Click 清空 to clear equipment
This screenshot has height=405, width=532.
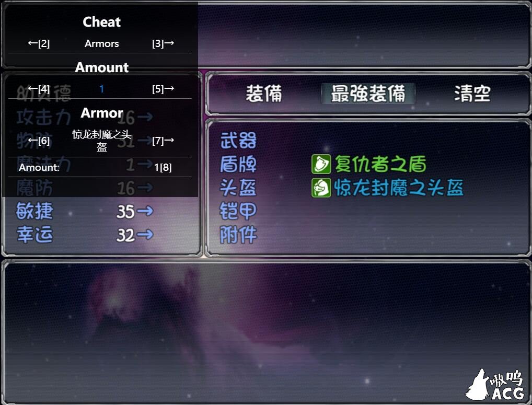click(x=472, y=94)
